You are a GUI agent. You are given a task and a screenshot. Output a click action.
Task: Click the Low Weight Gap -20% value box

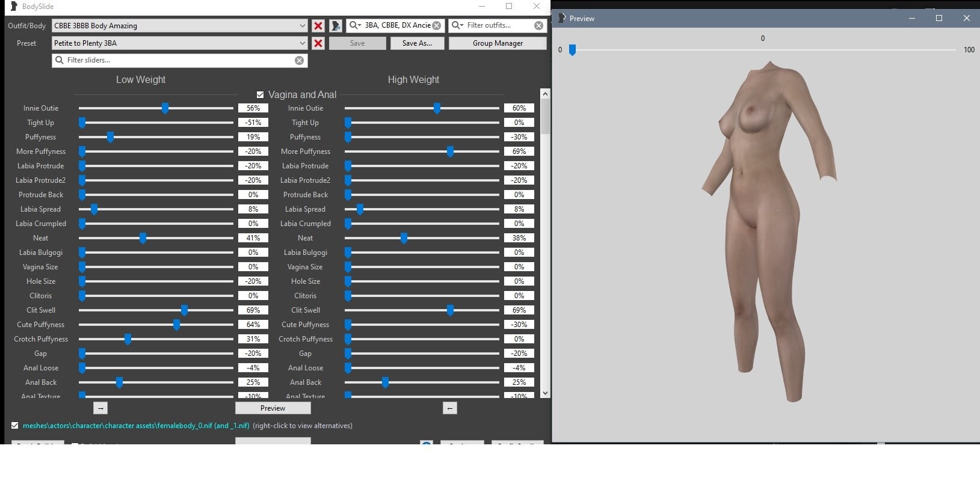[x=253, y=354]
